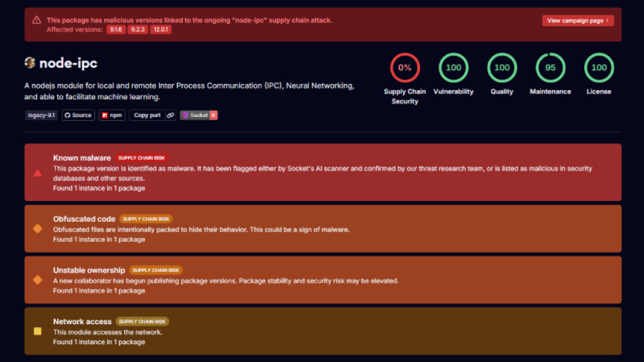Open the View campaign page button
Viewport: 644px width, 362px height.
578,21
